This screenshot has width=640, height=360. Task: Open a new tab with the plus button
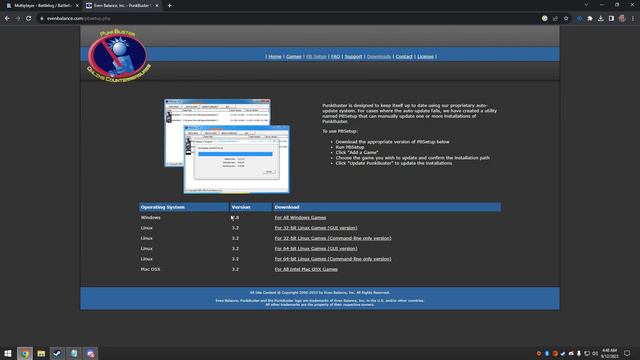169,6
